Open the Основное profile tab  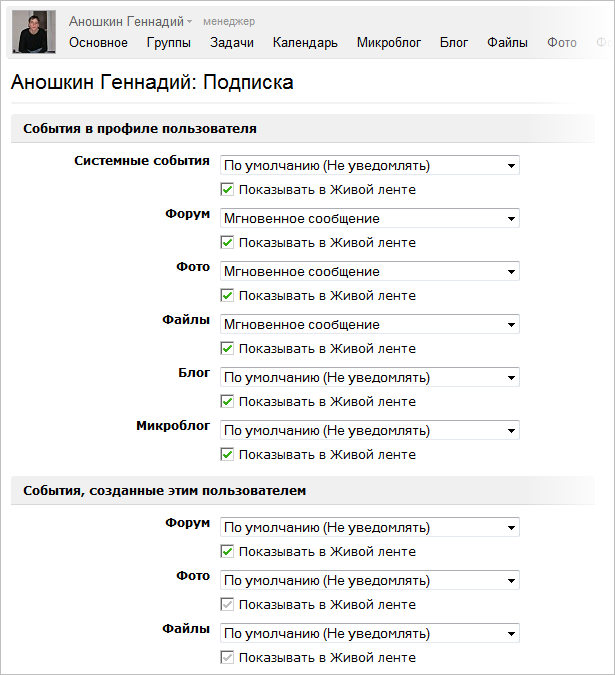pos(98,43)
